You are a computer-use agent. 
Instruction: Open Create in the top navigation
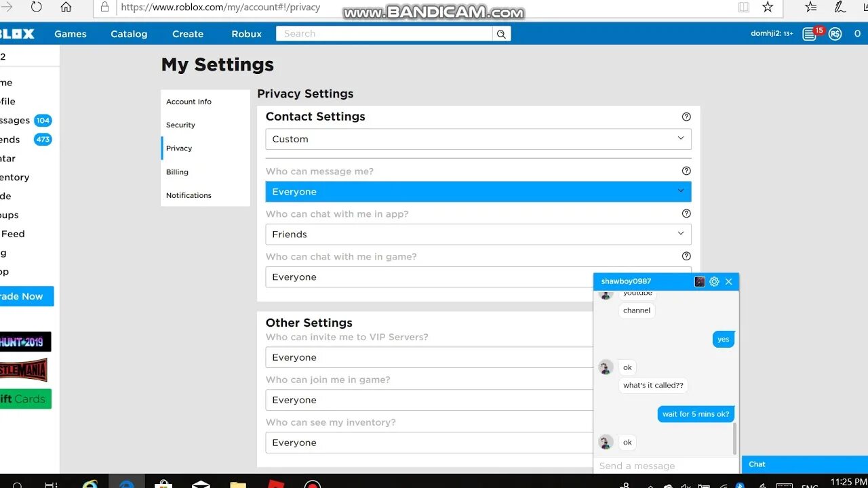188,34
